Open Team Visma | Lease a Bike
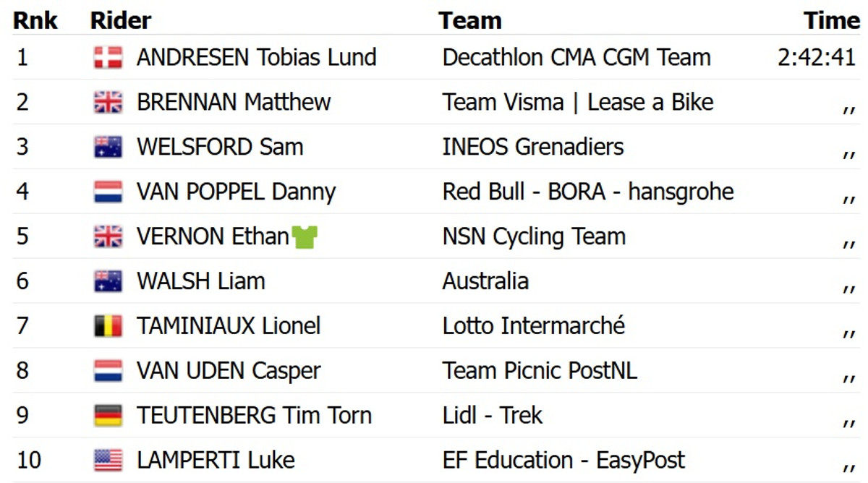Image resolution: width=868 pixels, height=483 pixels. tap(577, 103)
